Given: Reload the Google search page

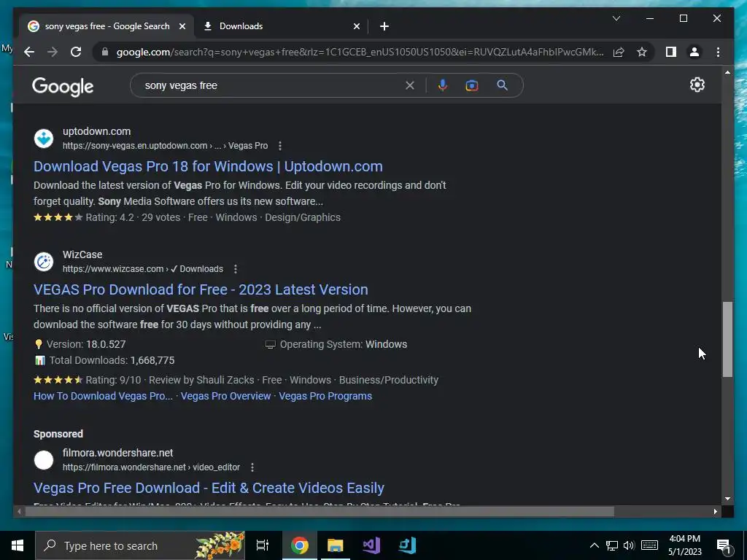Looking at the screenshot, I should tap(76, 52).
